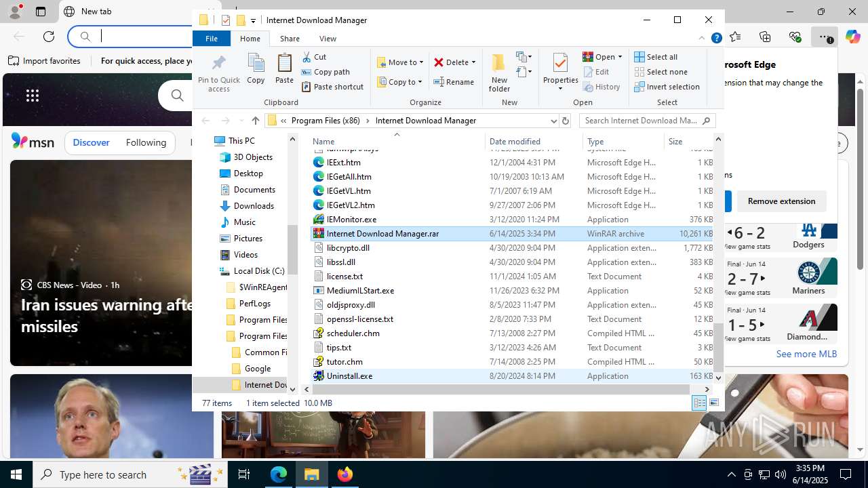The width and height of the screenshot is (868, 488).
Task: Click Select all in ribbon
Action: 656,57
